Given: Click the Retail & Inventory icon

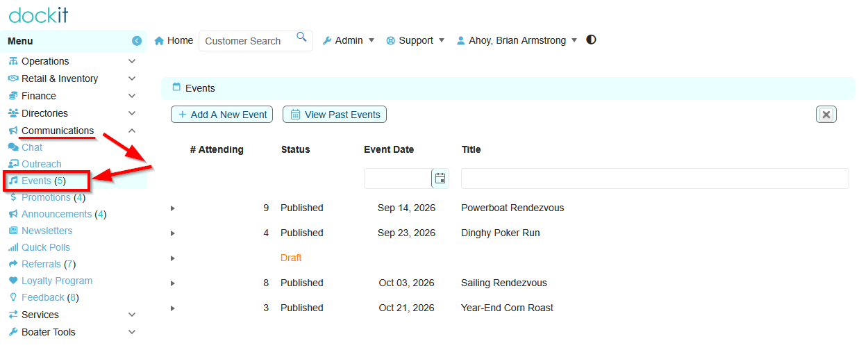Looking at the screenshot, I should 13,78.
